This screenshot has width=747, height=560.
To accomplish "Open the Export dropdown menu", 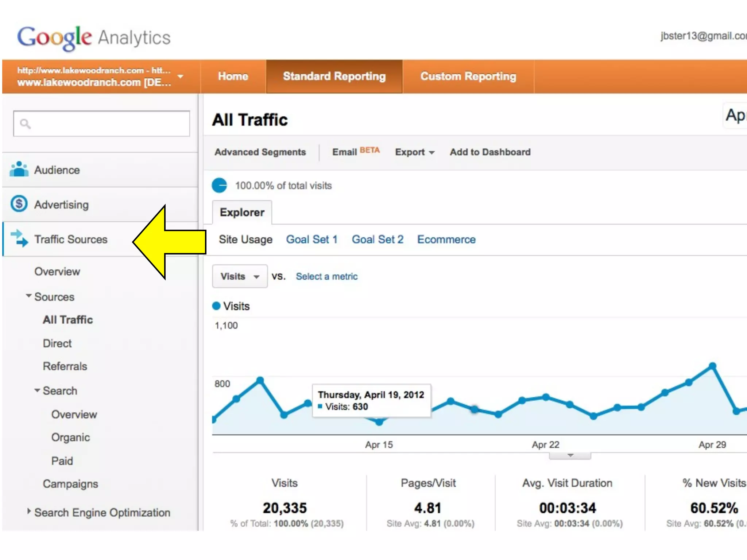I will [415, 152].
